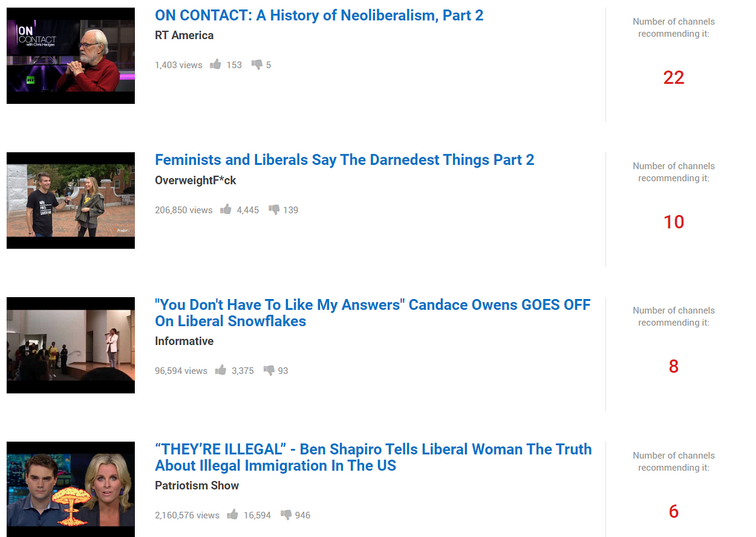
Task: Click thumbs-down icon showing 139 dislikes
Action: 274,210
